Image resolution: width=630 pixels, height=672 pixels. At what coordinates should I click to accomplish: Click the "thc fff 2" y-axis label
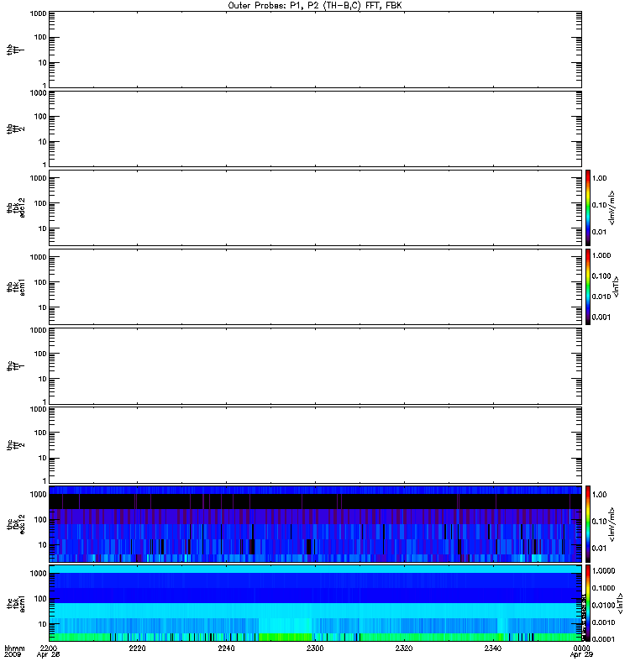15,445
